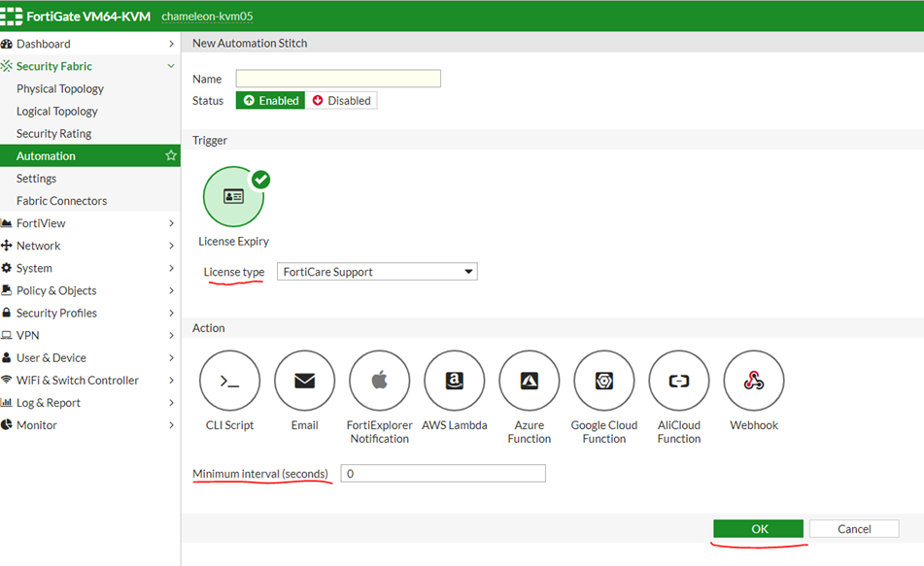The width and height of the screenshot is (924, 566).
Task: Click the Trigger section heading
Action: click(210, 140)
